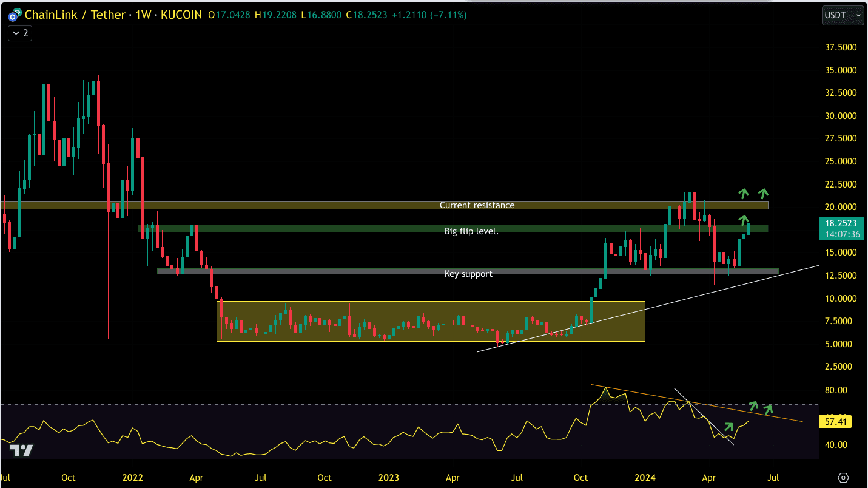Viewport: 868px width, 488px height.
Task: Click the 32.5000 price scale label
Action: point(839,93)
